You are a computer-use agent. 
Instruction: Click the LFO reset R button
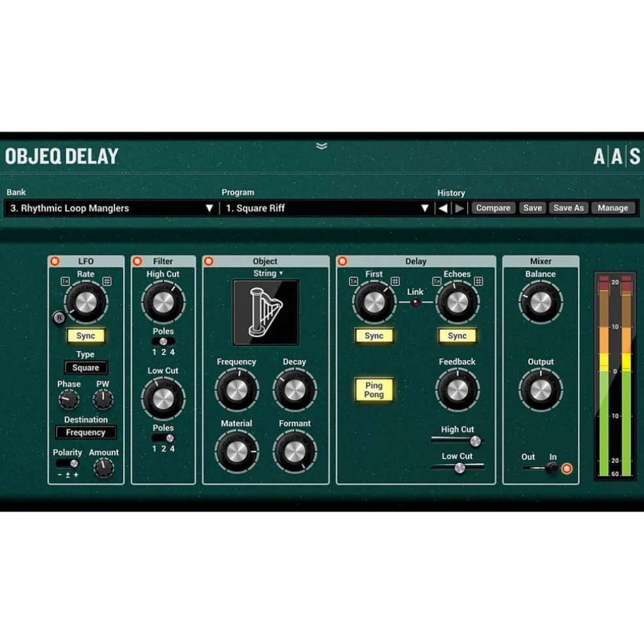click(x=59, y=317)
